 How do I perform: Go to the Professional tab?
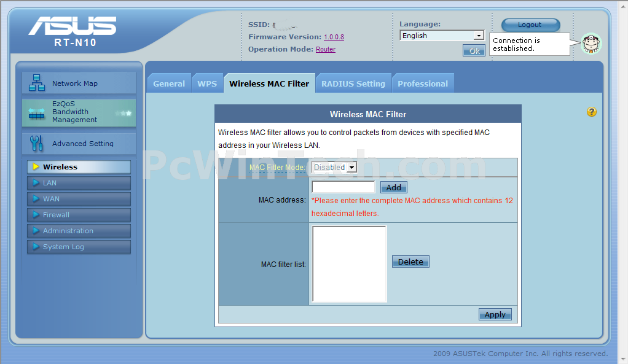point(423,83)
